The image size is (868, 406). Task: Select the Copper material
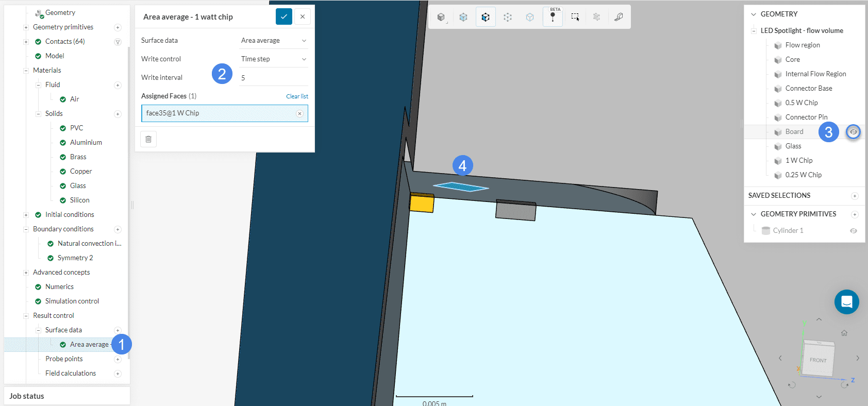[x=81, y=172]
